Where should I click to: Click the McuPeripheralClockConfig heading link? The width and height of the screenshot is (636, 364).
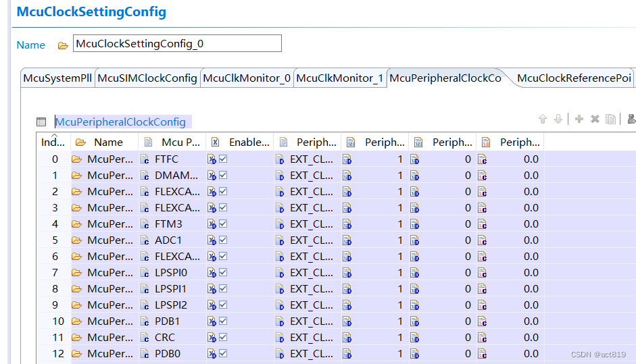120,122
